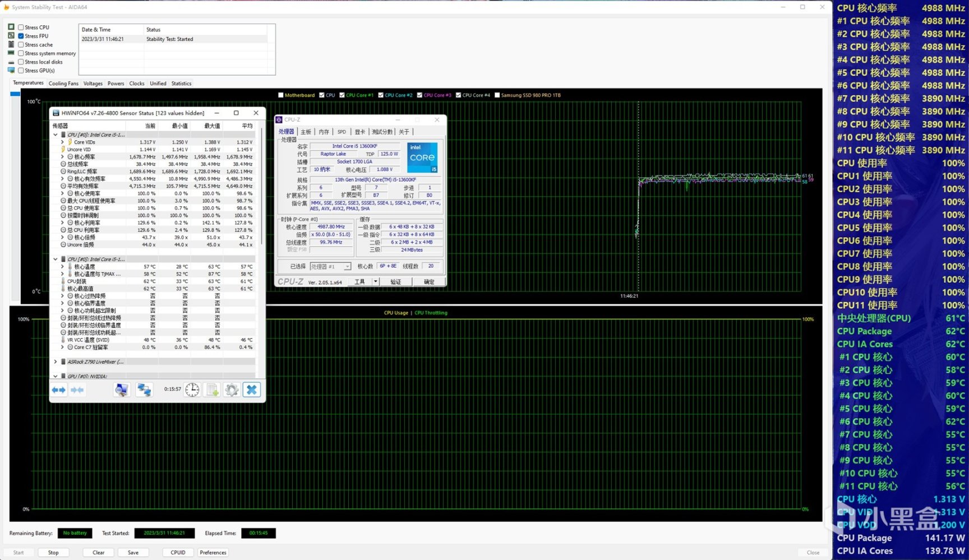The width and height of the screenshot is (969, 560).
Task: Click HWiNFO collapse columns arrows icon
Action: click(x=77, y=390)
